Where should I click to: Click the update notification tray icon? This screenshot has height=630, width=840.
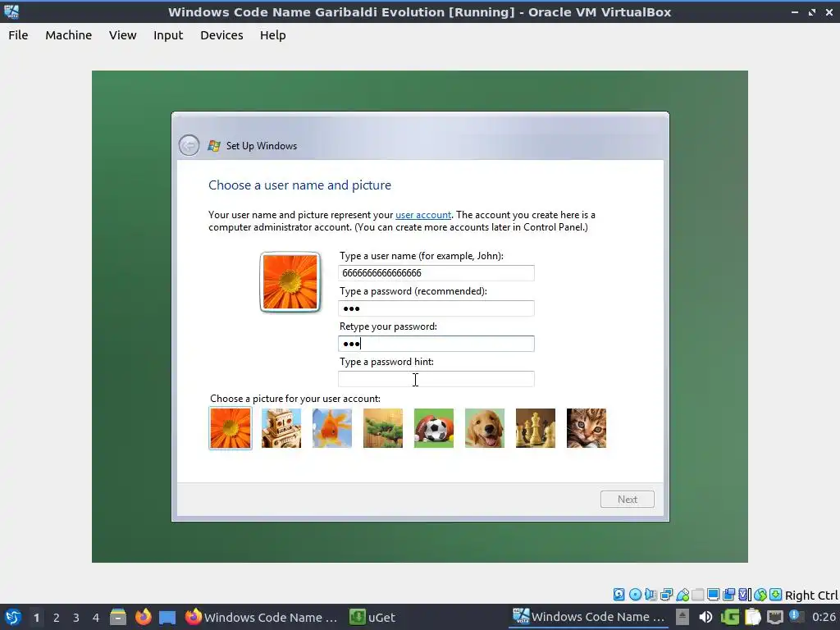(797, 616)
